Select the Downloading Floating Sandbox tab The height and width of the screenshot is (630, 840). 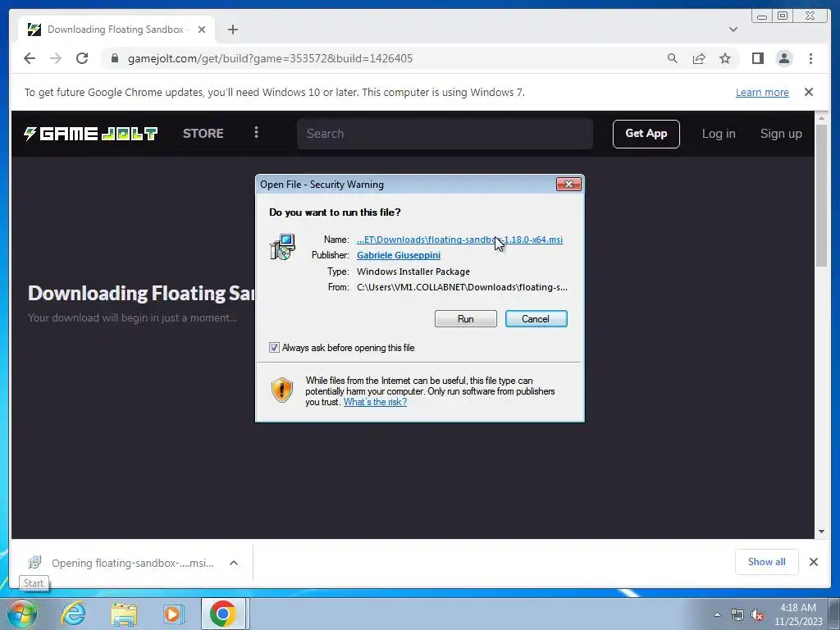coord(116,30)
